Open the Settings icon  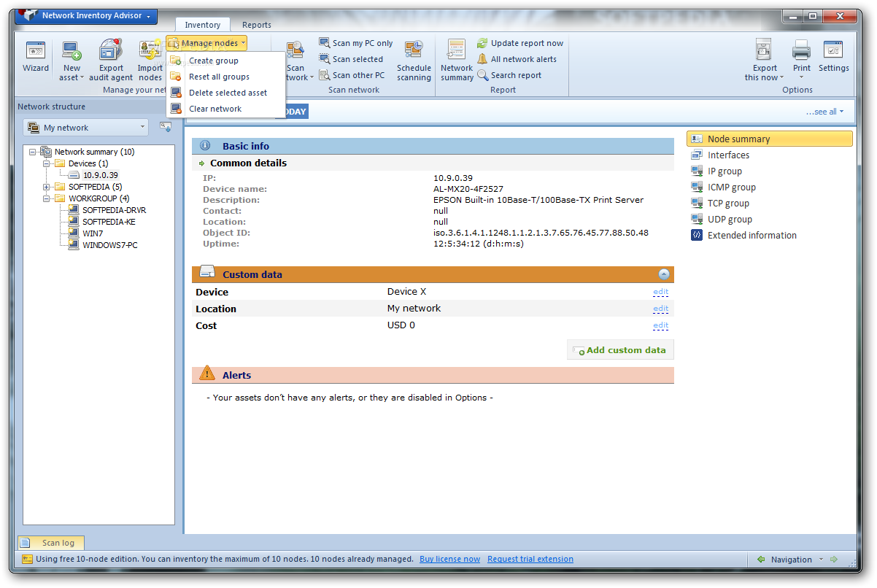[833, 50]
